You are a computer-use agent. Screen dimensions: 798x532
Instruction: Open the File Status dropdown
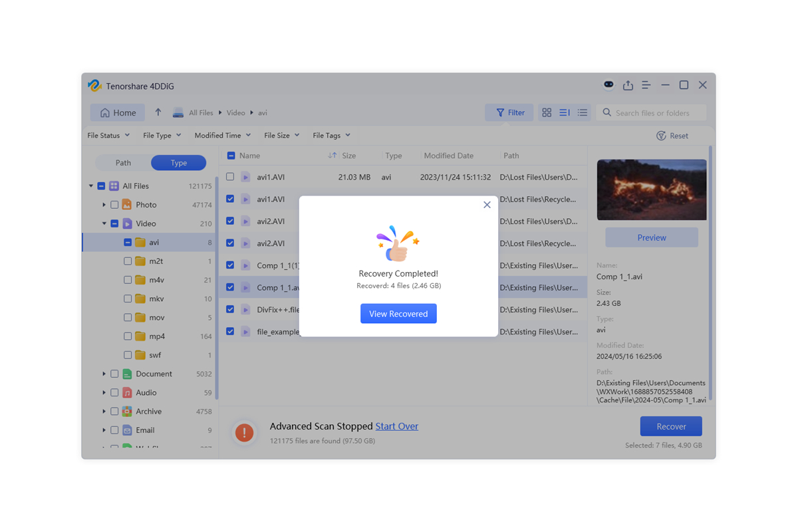(x=108, y=135)
